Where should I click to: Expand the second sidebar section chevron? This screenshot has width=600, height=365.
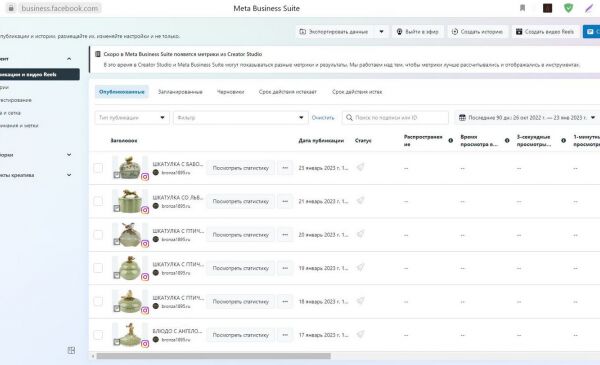pos(69,155)
